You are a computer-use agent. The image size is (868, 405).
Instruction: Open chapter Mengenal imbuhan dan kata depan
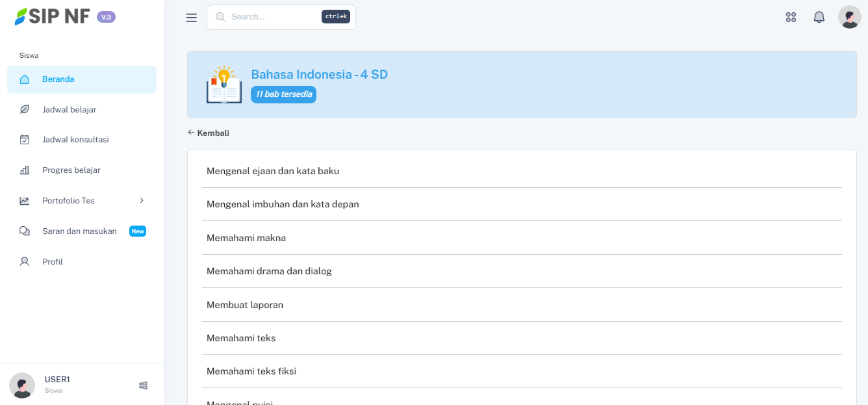click(x=283, y=204)
